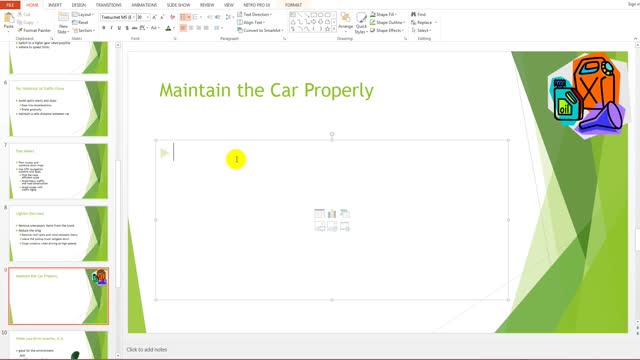Open the font name combo box
Screen dimensions: 640x360
tap(118, 17)
